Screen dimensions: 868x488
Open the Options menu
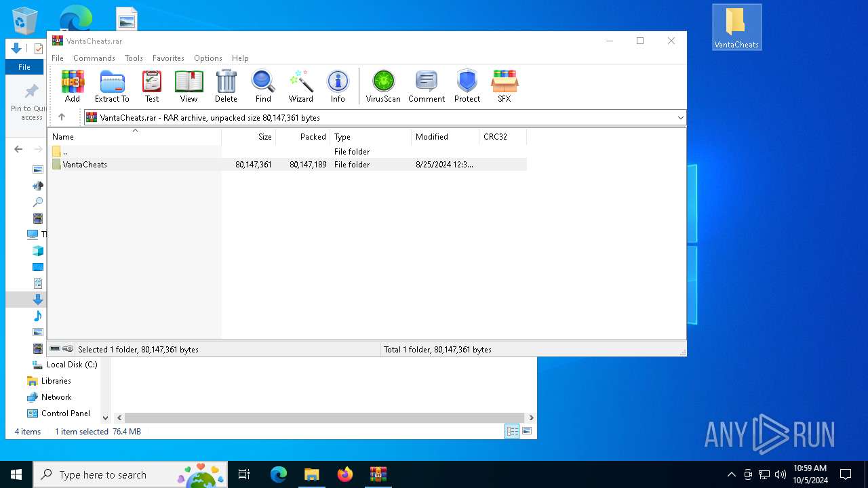pyautogui.click(x=208, y=58)
